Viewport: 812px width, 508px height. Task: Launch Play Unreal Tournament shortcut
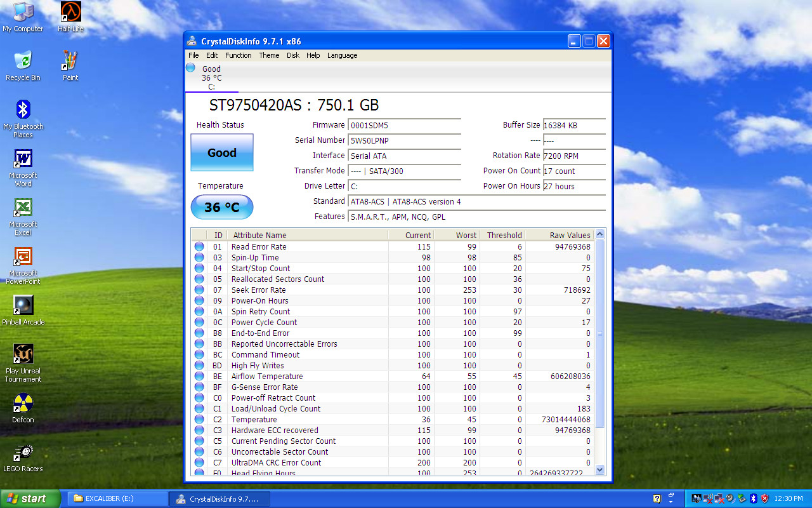[23, 363]
